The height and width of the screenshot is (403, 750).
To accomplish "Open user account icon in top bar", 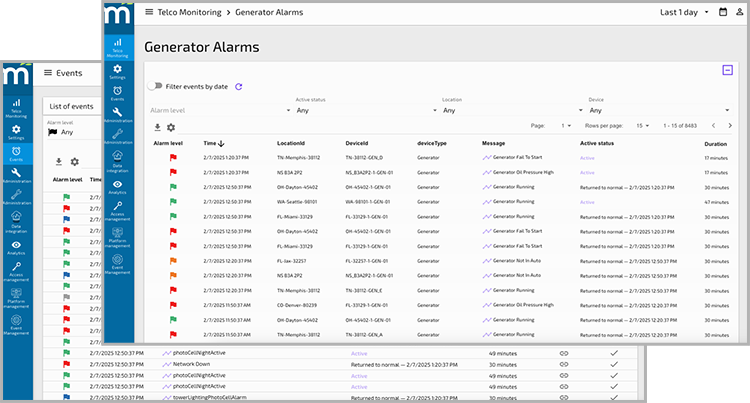I will [739, 12].
